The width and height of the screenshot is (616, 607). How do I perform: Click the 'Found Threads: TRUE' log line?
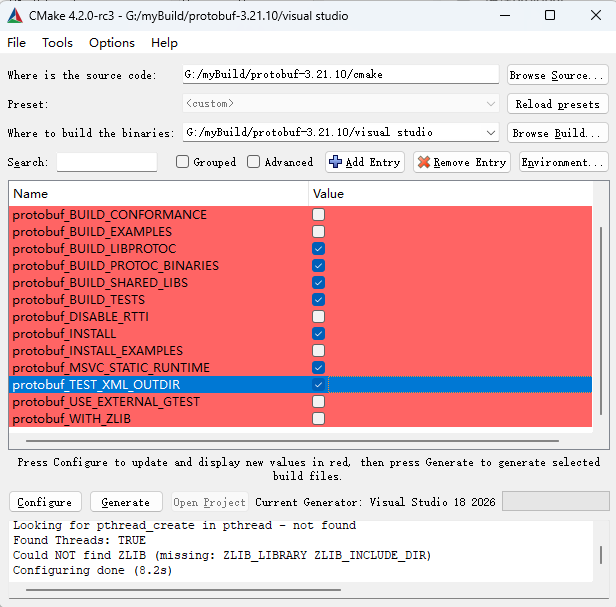[x=79, y=540]
